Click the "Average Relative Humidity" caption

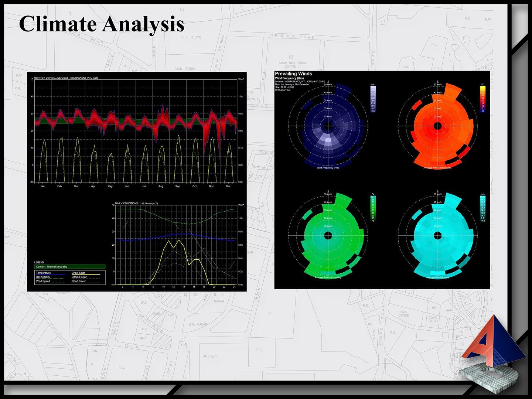pos(328,277)
